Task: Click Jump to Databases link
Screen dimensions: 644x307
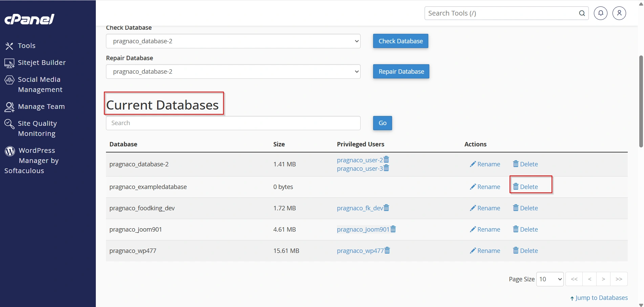Action: tap(599, 298)
